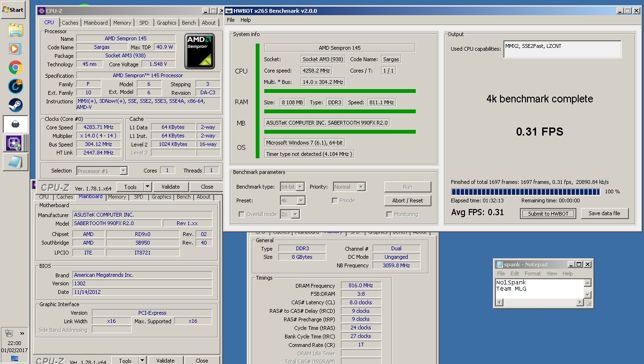Click the Abort / Reset button

(x=407, y=200)
